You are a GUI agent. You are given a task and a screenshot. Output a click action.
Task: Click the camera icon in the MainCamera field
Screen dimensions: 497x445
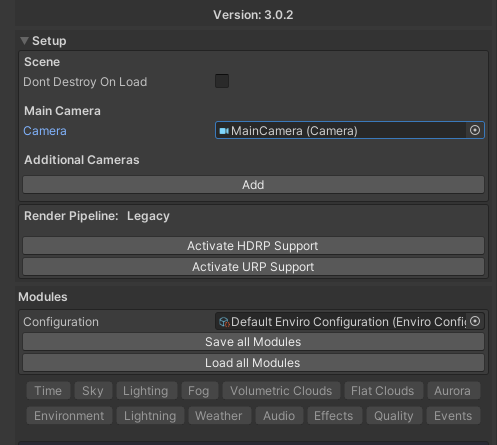click(x=224, y=131)
